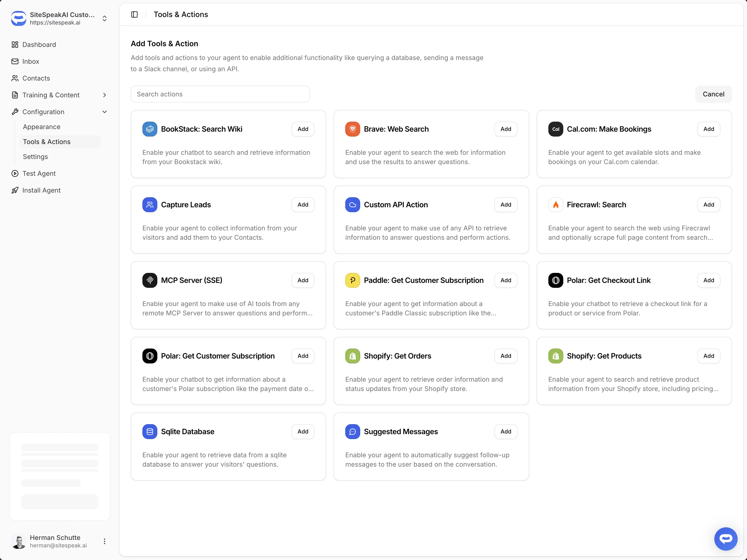Click the BookStack: Search Wiki icon

click(x=150, y=129)
